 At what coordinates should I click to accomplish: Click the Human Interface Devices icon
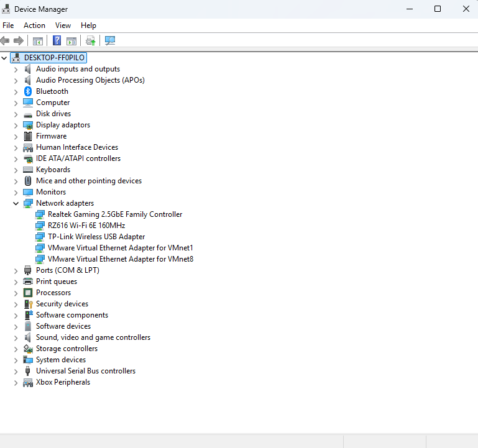[28, 148]
